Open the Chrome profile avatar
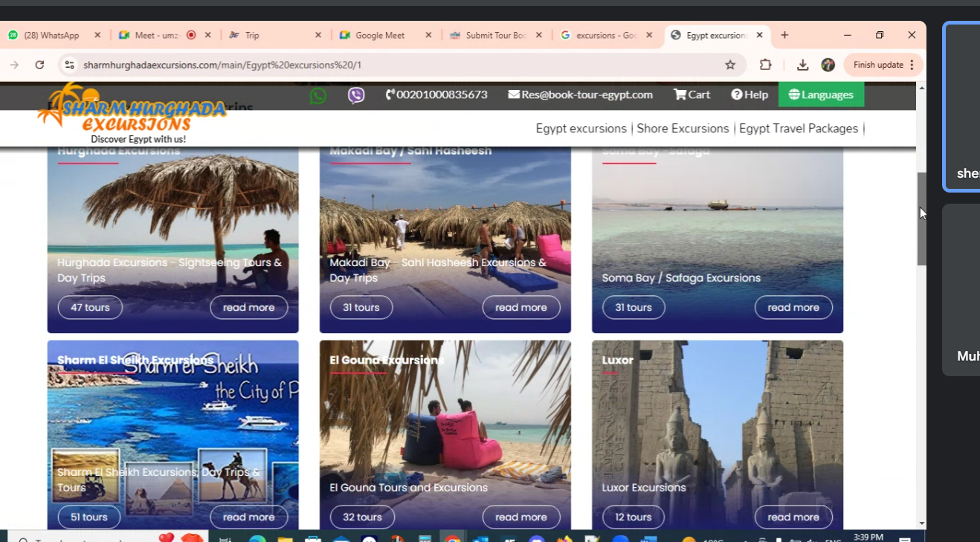The height and width of the screenshot is (542, 980). 828,65
